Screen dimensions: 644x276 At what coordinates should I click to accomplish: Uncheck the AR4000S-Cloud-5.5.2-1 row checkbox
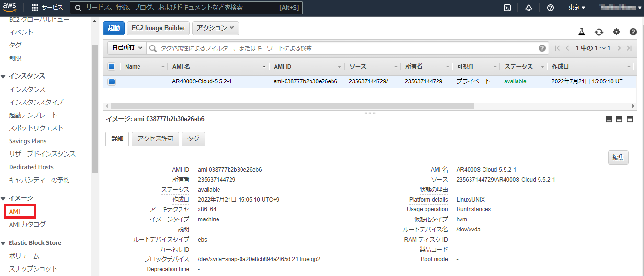(x=112, y=82)
